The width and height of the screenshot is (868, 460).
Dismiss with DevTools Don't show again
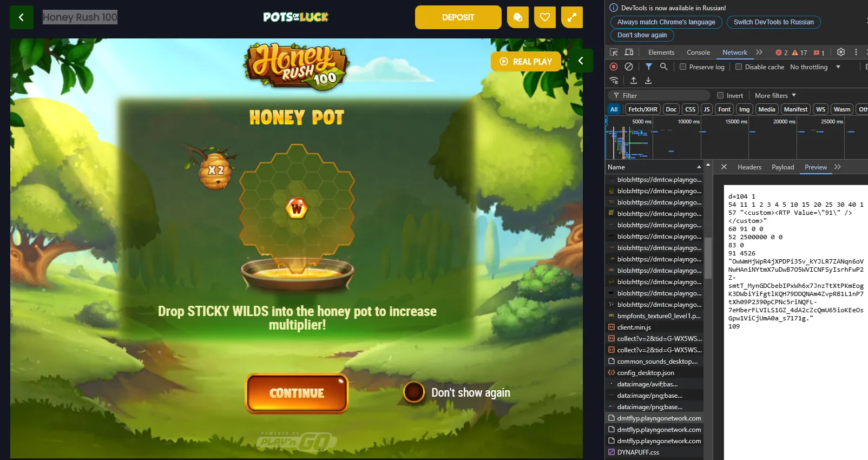pos(642,35)
